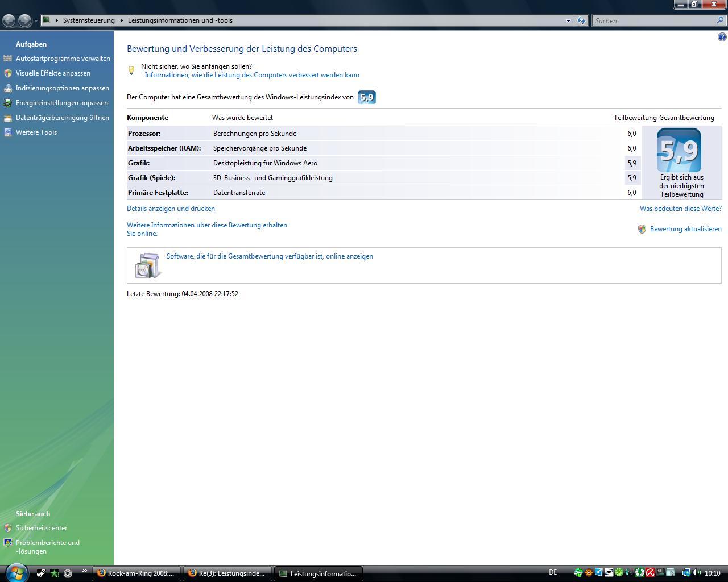Click the taskbar clock 10:10
The width and height of the screenshot is (728, 582).
click(712, 573)
